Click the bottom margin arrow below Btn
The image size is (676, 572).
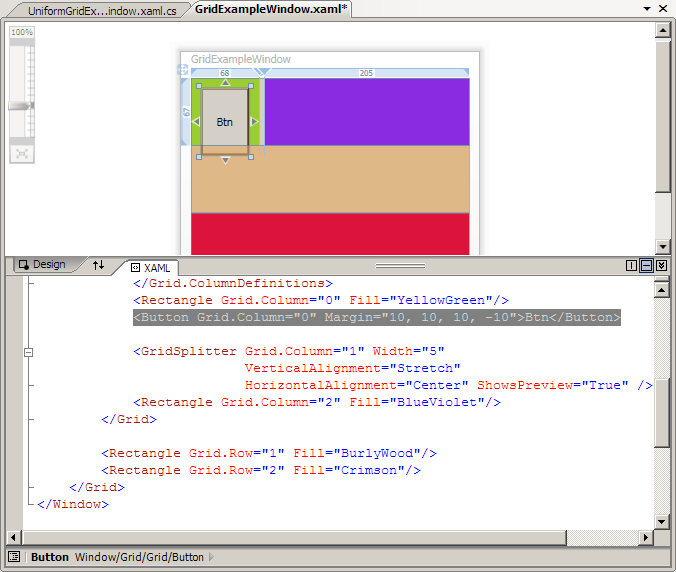point(225,161)
